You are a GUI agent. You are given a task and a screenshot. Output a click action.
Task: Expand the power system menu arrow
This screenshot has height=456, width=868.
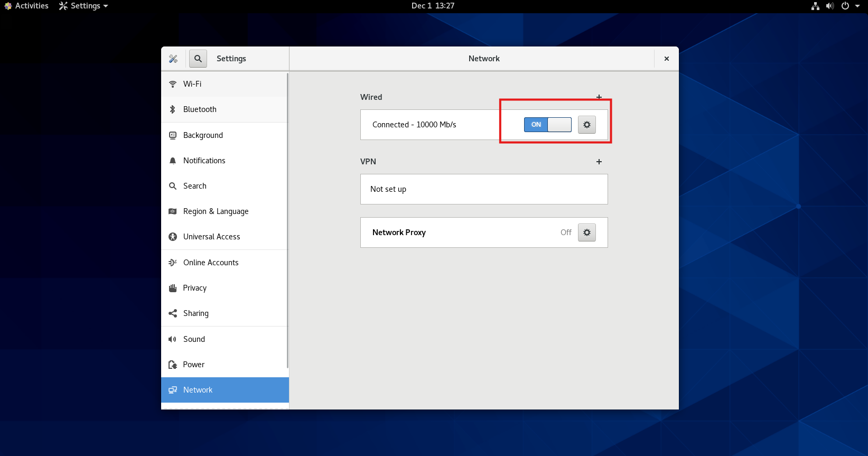point(857,6)
